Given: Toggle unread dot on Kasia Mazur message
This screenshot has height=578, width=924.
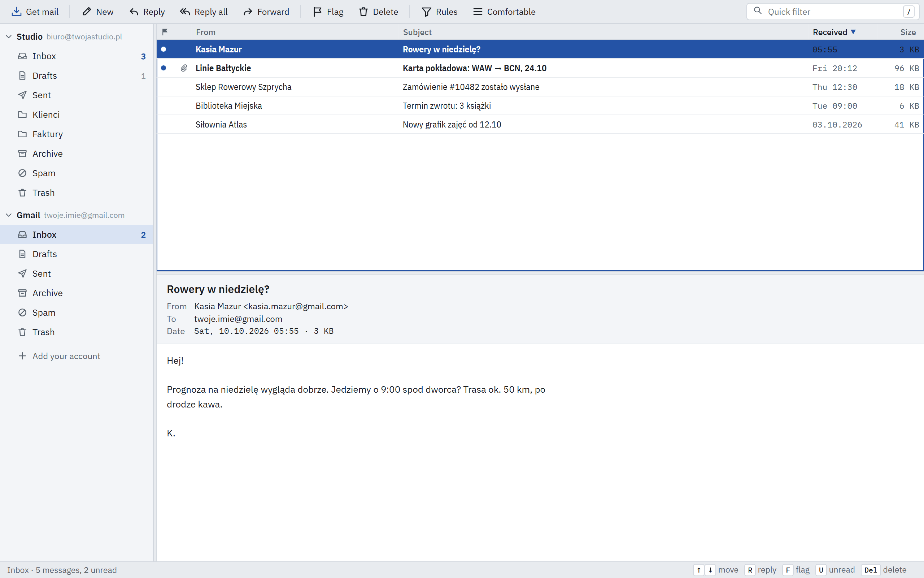Looking at the screenshot, I should tap(164, 49).
